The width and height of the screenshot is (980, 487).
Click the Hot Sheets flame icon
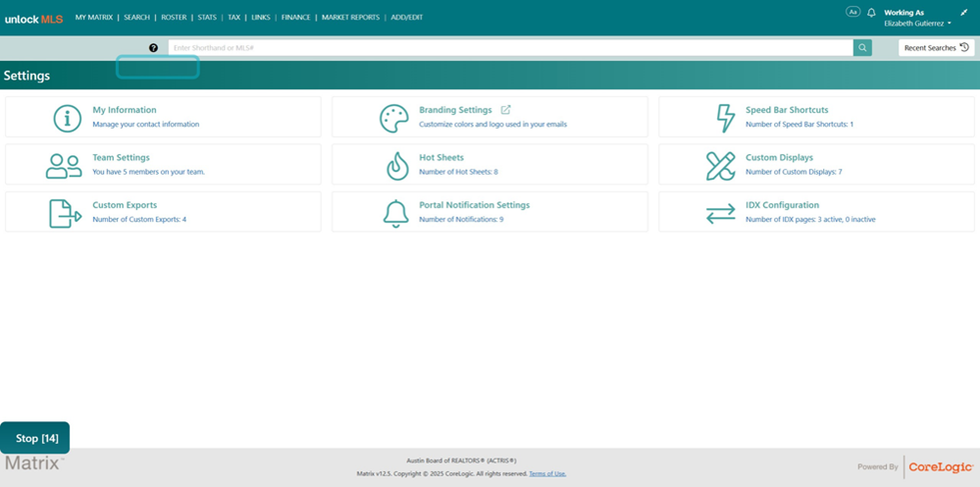tap(398, 167)
